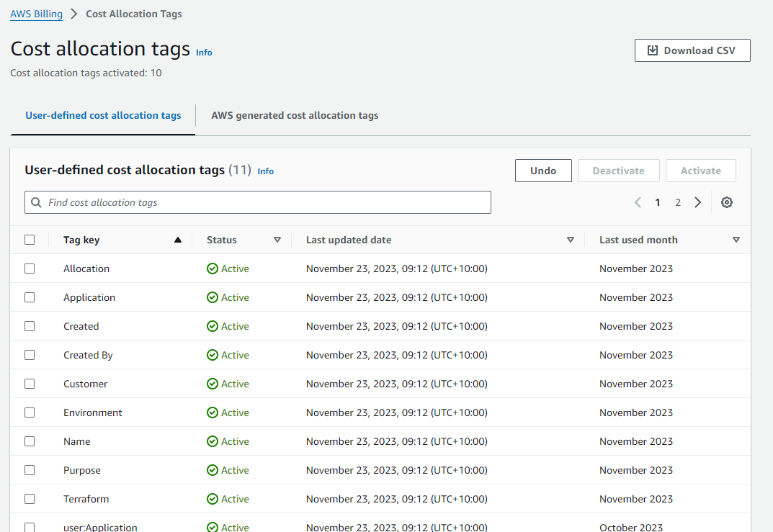Screen dimensions: 773x532
Task: Check the select-all checkbox in table header
Action: click(x=30, y=239)
